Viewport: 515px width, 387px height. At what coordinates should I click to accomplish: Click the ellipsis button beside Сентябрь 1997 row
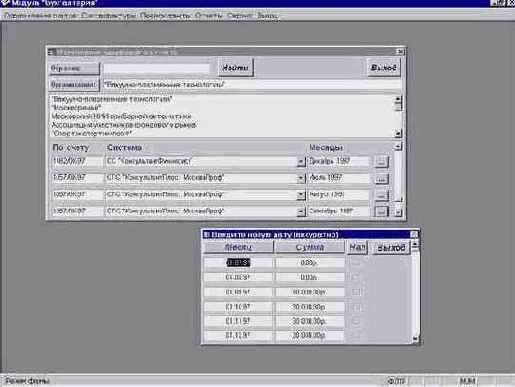(x=381, y=211)
